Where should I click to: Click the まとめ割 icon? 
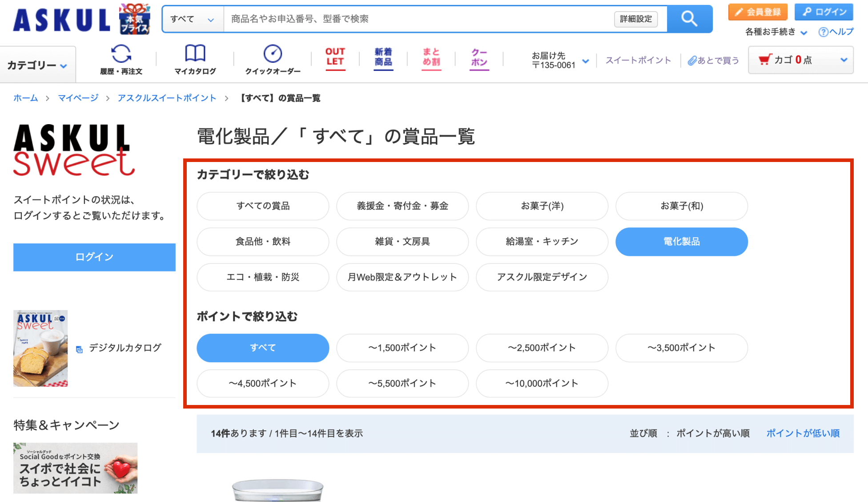pyautogui.click(x=431, y=57)
